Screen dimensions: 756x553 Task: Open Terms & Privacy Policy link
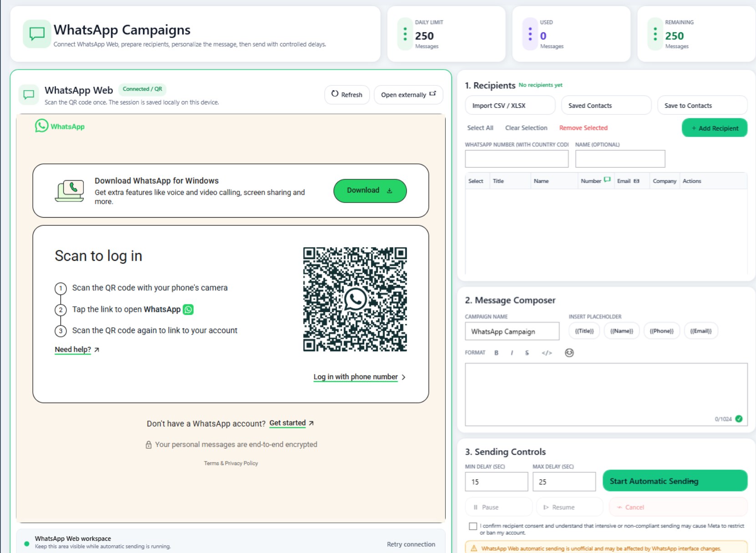231,463
